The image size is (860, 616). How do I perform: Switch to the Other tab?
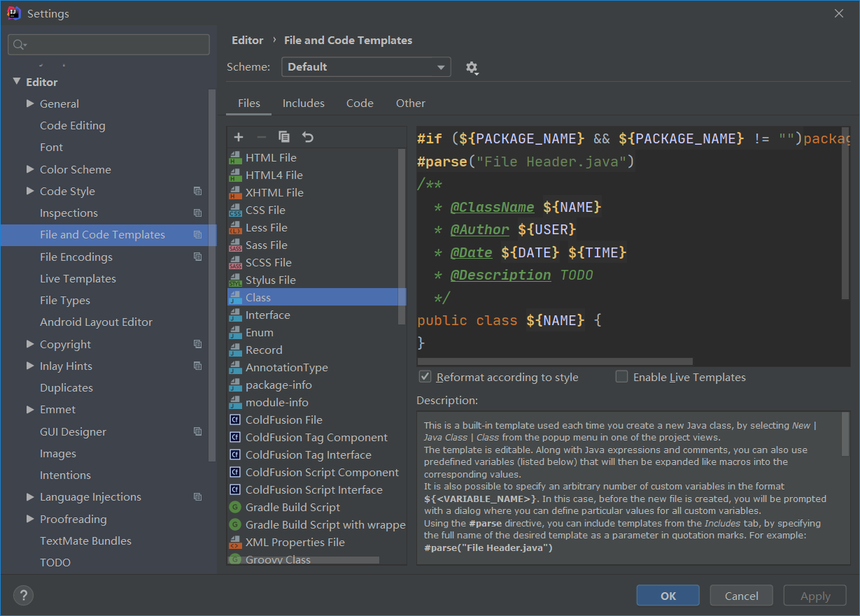click(410, 103)
